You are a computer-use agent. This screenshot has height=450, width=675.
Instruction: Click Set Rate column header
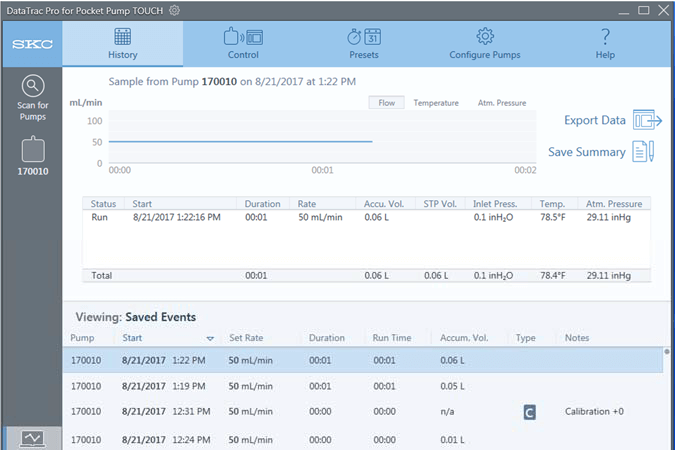click(x=246, y=338)
